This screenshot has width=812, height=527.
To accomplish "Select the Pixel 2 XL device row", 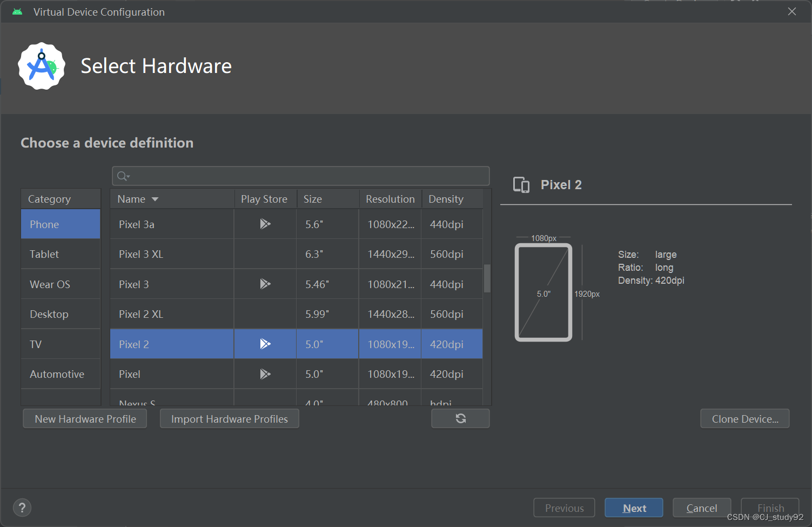I will click(x=296, y=314).
